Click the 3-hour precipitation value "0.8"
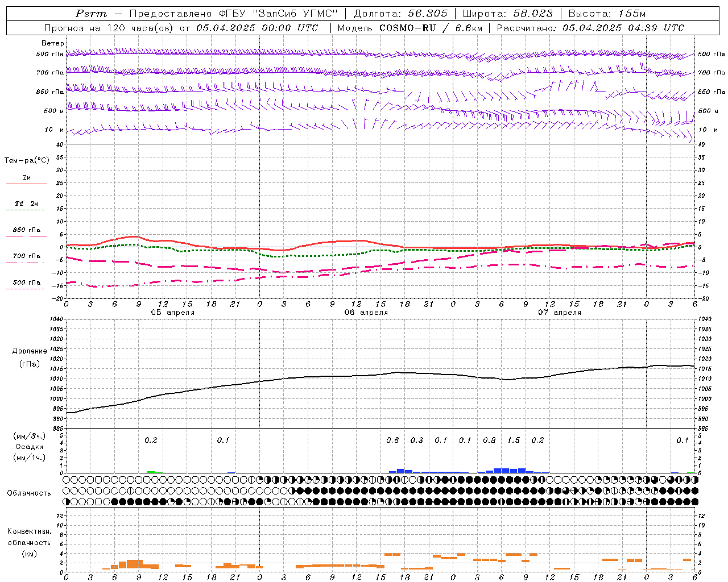728x582 pixels. [489, 440]
